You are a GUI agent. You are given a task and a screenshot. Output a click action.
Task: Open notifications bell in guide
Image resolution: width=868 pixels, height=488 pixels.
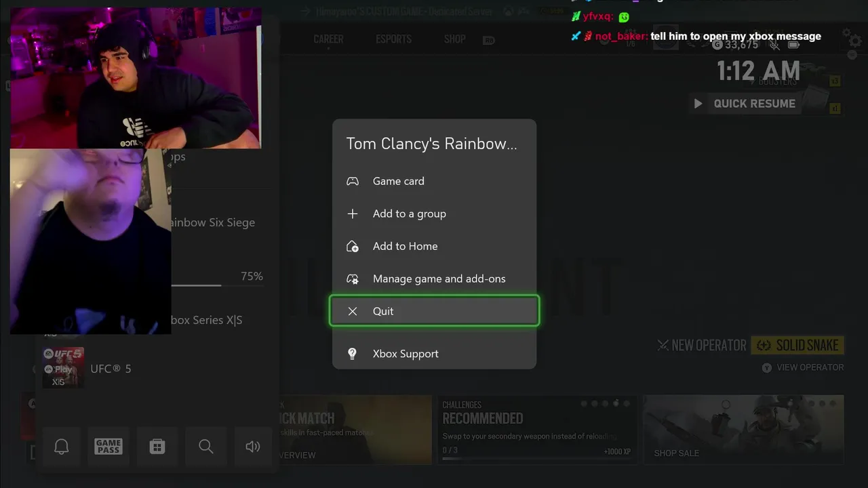(62, 447)
